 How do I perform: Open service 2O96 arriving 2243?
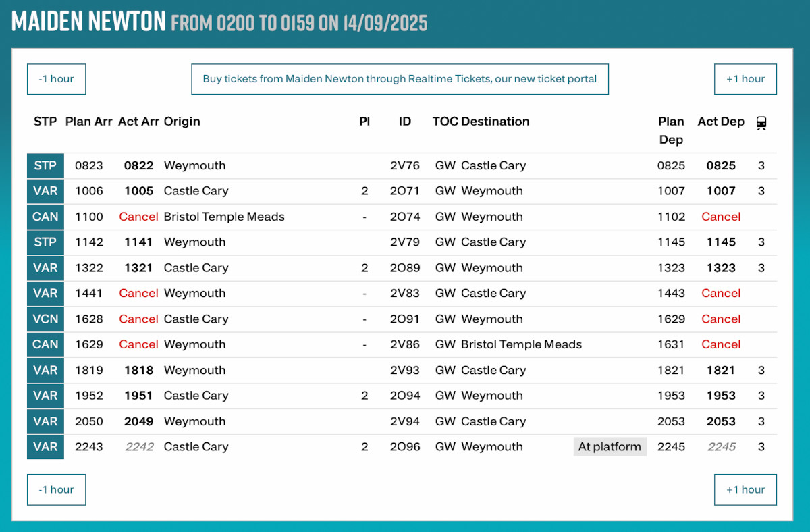pos(405,447)
